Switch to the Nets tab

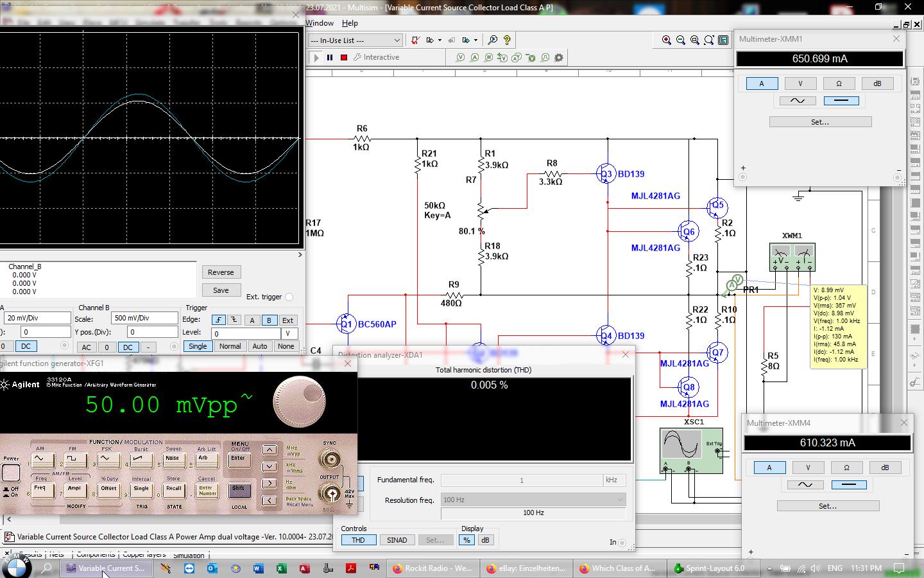pos(56,554)
